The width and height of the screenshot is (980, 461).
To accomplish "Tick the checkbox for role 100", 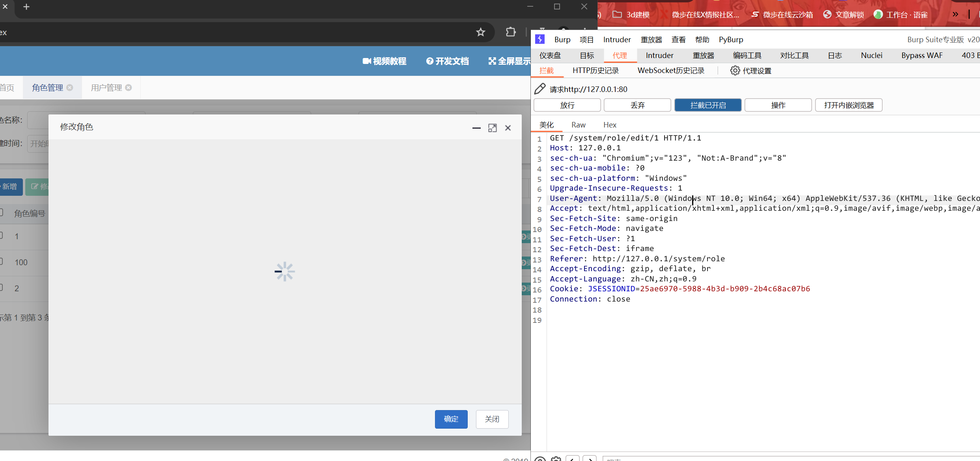I will click(1, 262).
